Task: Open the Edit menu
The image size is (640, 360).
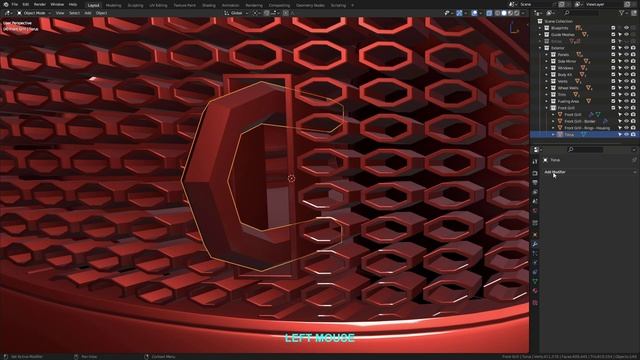Action: 26,4
